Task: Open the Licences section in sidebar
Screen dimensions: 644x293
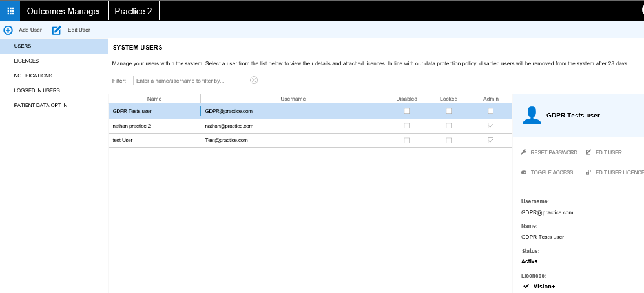Action: pyautogui.click(x=26, y=61)
